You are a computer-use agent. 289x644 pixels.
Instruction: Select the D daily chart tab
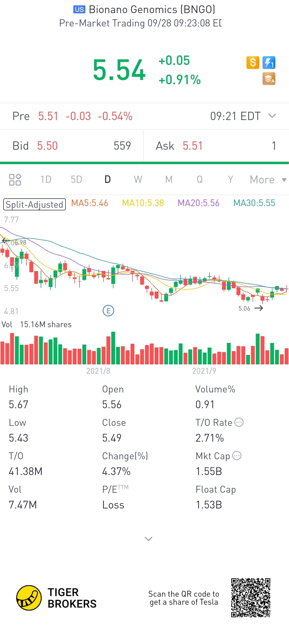(x=108, y=179)
